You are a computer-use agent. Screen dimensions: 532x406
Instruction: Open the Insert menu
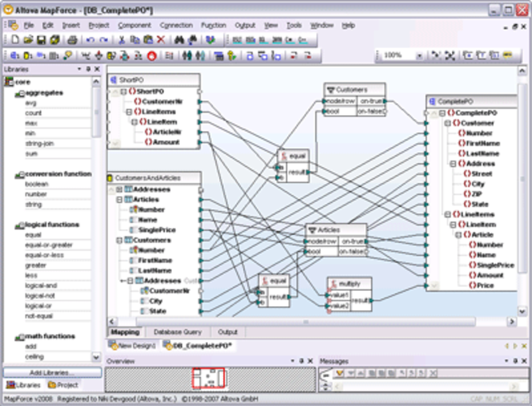pos(71,26)
